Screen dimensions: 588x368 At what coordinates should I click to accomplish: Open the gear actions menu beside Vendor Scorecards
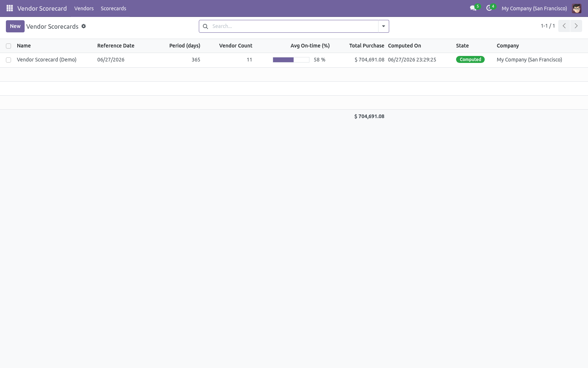(84, 26)
